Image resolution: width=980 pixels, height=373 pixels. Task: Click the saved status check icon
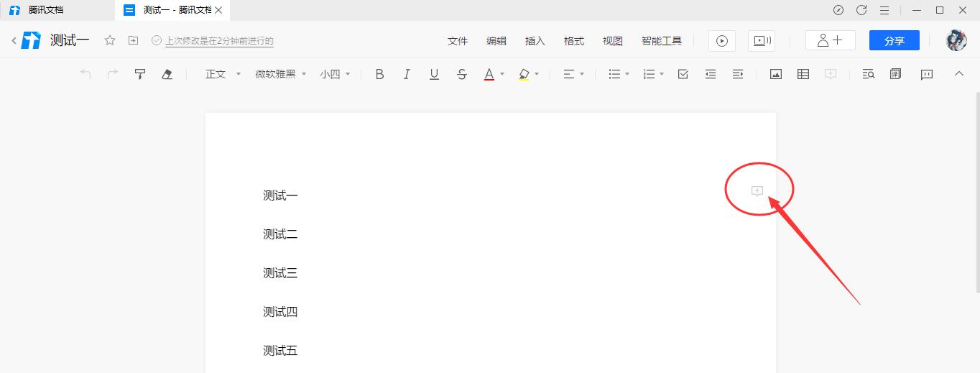157,41
